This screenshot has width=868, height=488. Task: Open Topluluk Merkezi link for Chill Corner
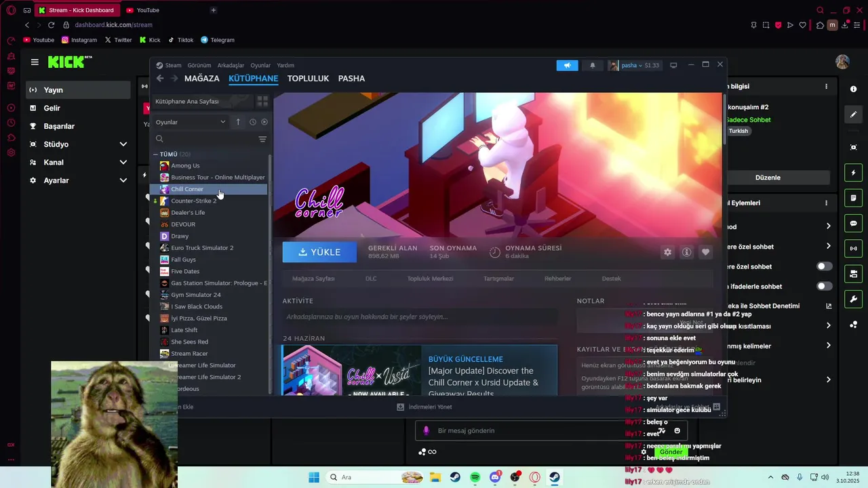click(x=430, y=279)
